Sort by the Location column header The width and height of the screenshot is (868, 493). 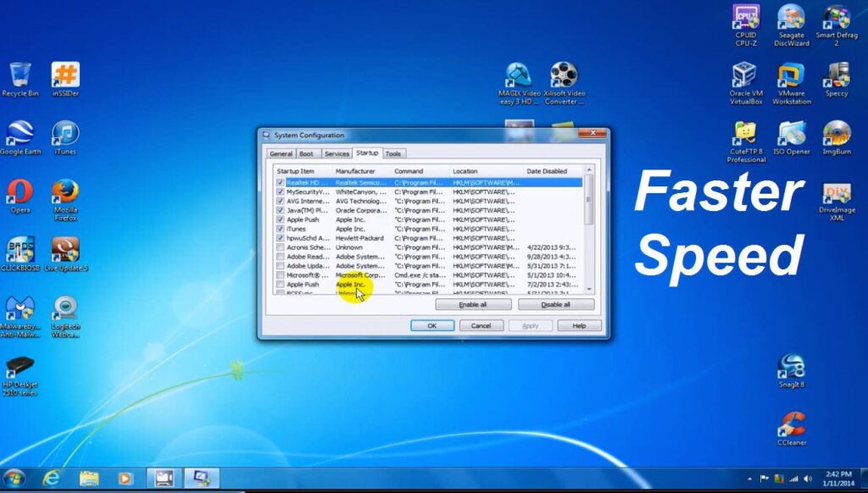(486, 171)
